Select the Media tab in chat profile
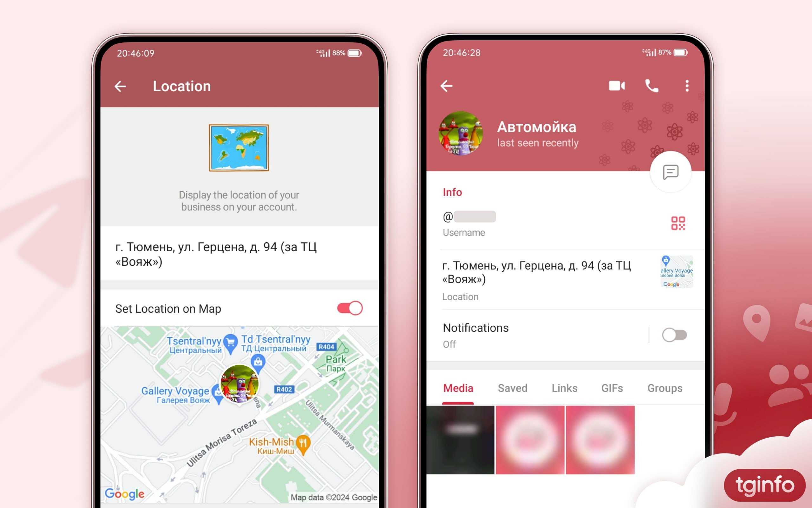Viewport: 812px width, 508px height. [459, 388]
